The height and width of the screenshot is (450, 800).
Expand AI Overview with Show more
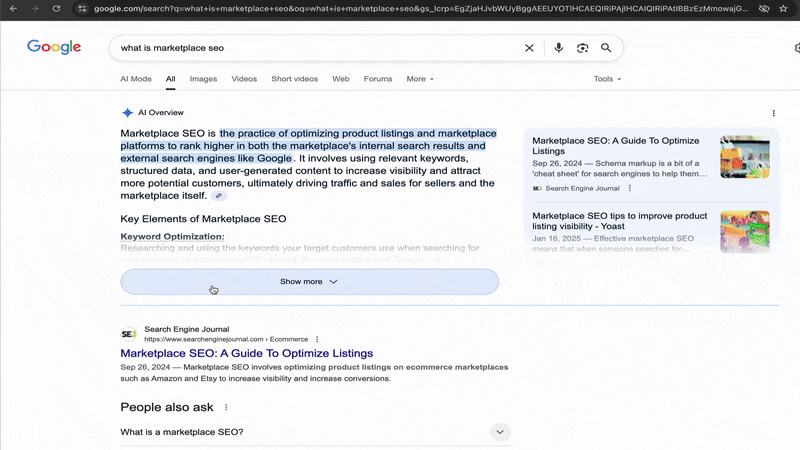(x=309, y=282)
